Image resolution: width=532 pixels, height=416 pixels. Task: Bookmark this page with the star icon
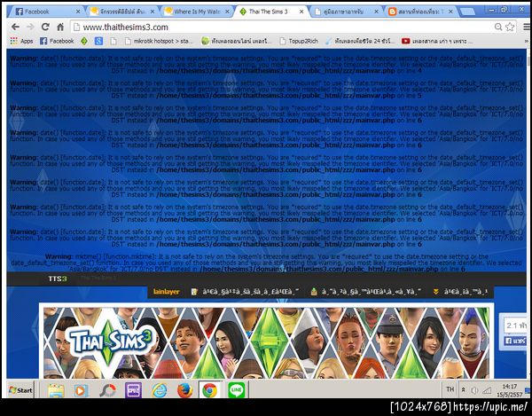(510, 27)
